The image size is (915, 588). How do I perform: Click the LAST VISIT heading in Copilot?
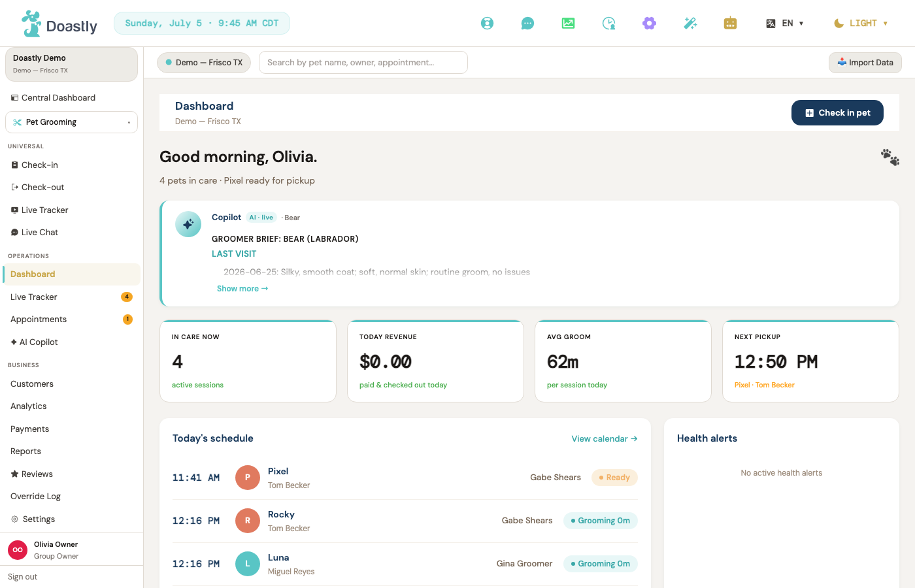click(x=234, y=254)
